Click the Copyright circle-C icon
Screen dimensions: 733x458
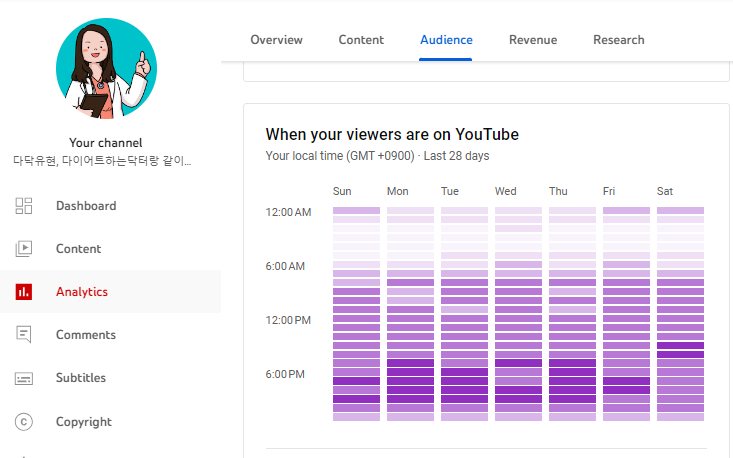click(x=25, y=422)
